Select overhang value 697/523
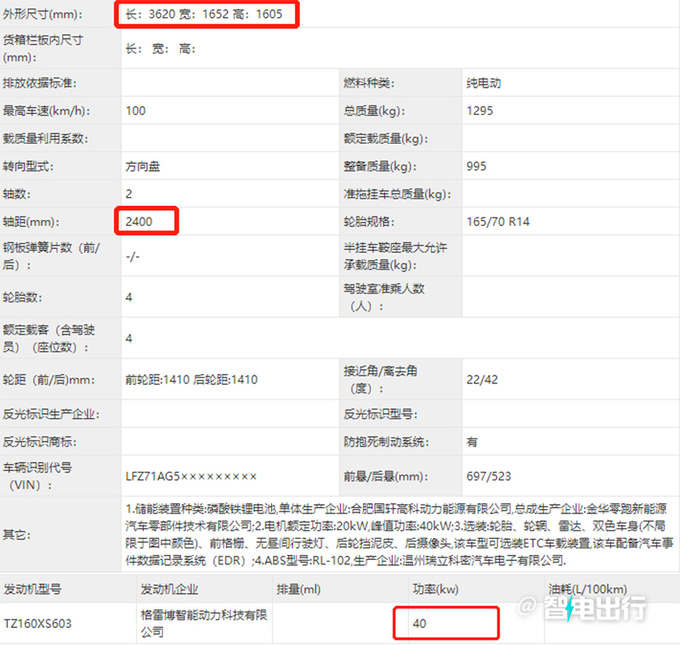Screen dimensions: 680x645 (489, 476)
